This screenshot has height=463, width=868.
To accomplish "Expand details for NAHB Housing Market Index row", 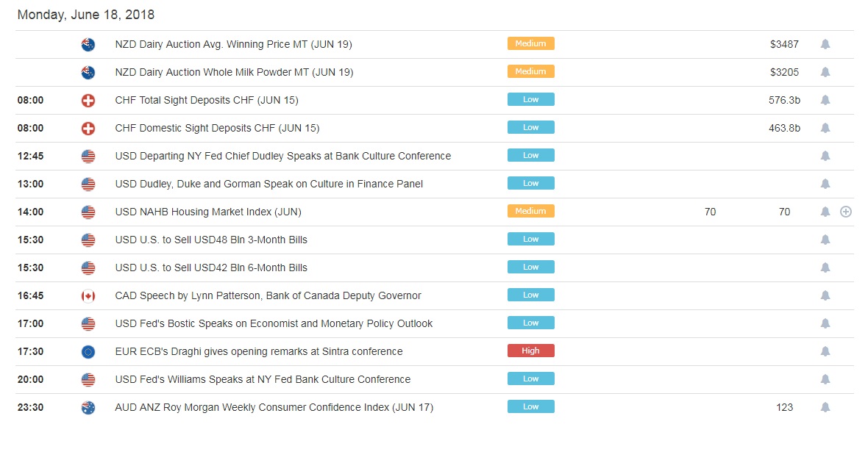I will (x=846, y=212).
